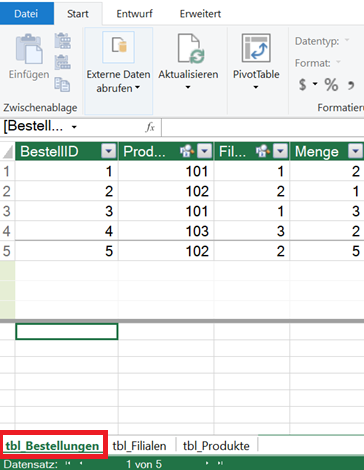Click Menge cell with value 5
The image size is (364, 470).
pos(327,251)
